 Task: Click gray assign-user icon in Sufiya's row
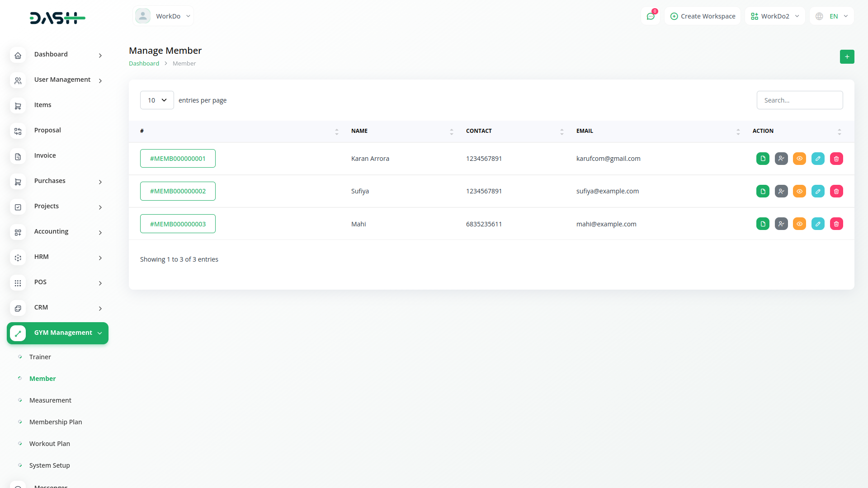[781, 191]
